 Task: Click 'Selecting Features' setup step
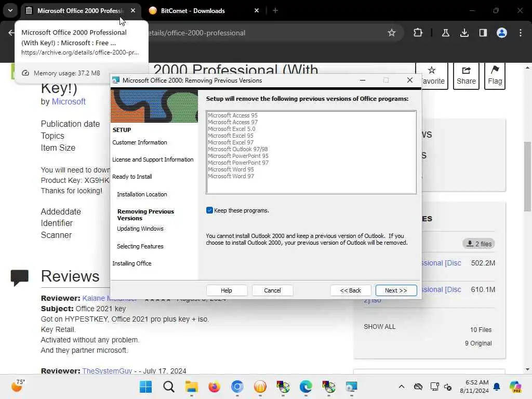(140, 246)
